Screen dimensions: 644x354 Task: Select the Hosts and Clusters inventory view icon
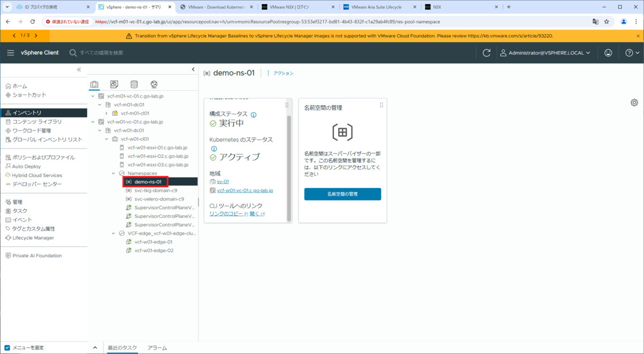click(94, 84)
